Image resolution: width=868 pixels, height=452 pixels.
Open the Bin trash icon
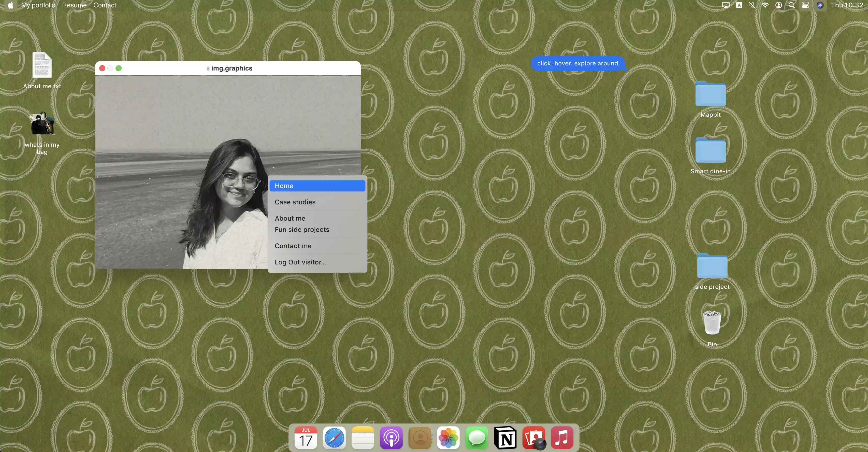(x=712, y=329)
